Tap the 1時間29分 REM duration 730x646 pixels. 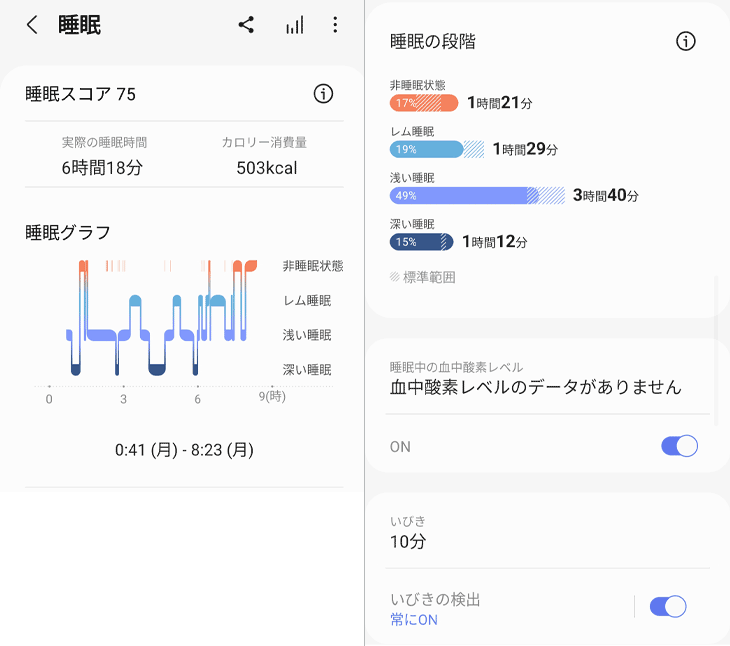[525, 149]
